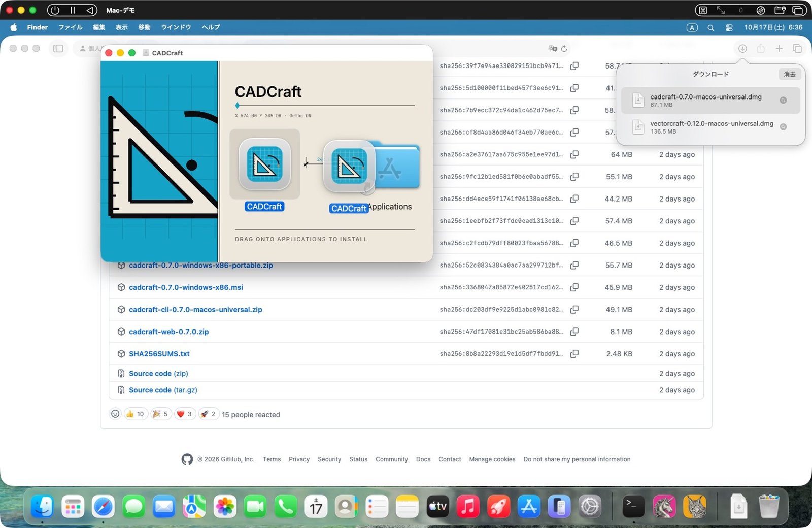This screenshot has width=812, height=528.
Task: Click the 15 people reacted text
Action: click(x=251, y=415)
